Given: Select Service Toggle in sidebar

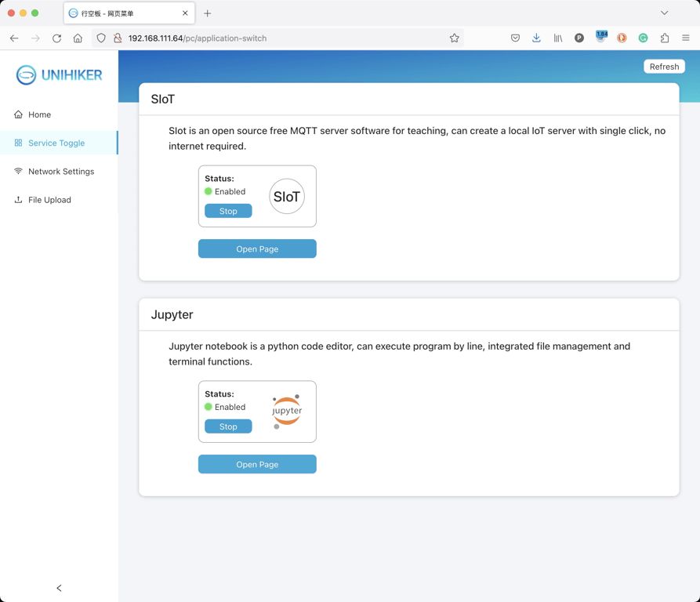Looking at the screenshot, I should [x=59, y=143].
